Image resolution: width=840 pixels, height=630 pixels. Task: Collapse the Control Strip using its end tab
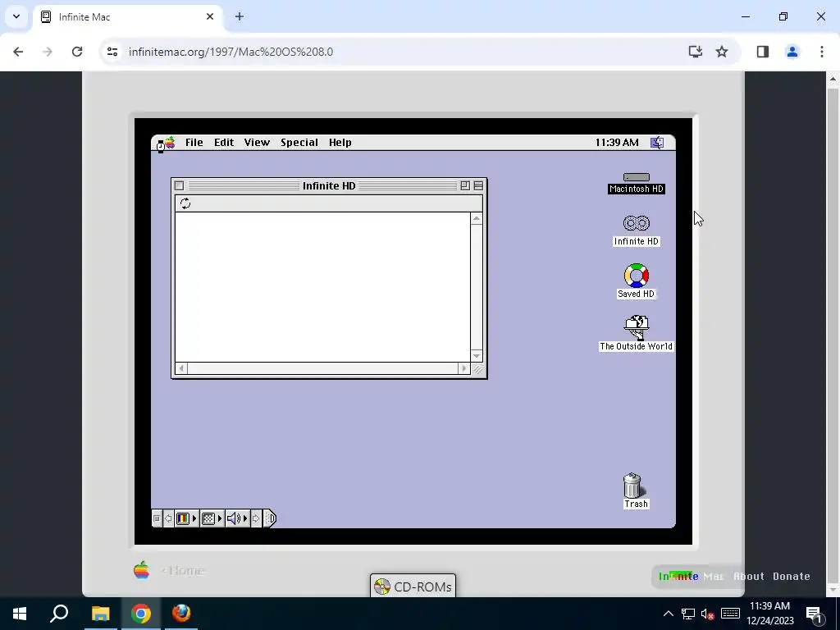[269, 518]
